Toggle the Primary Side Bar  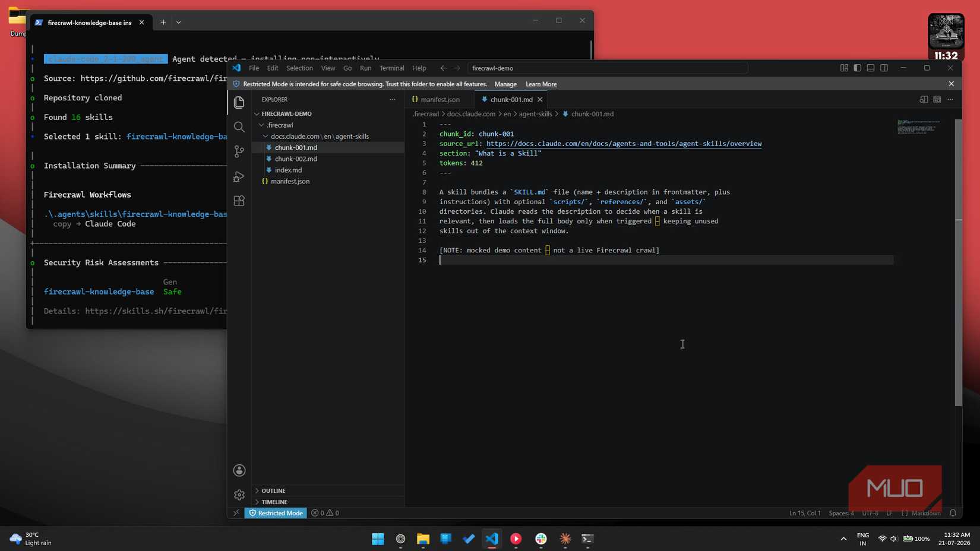point(857,68)
